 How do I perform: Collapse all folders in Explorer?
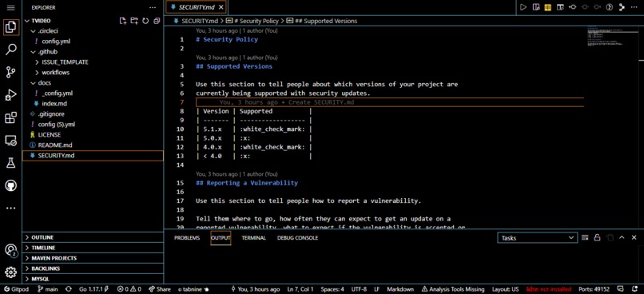click(x=157, y=21)
